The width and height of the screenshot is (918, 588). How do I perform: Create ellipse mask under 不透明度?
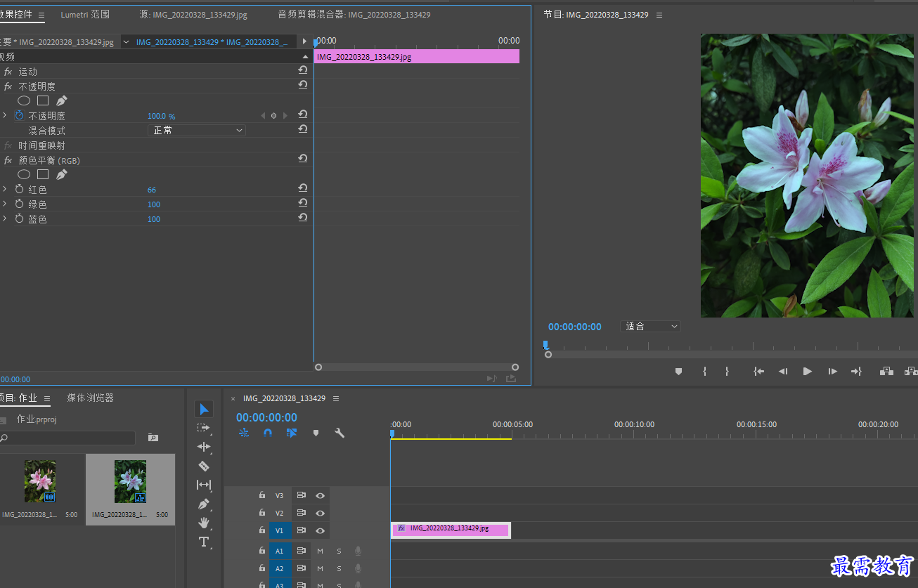(x=24, y=101)
